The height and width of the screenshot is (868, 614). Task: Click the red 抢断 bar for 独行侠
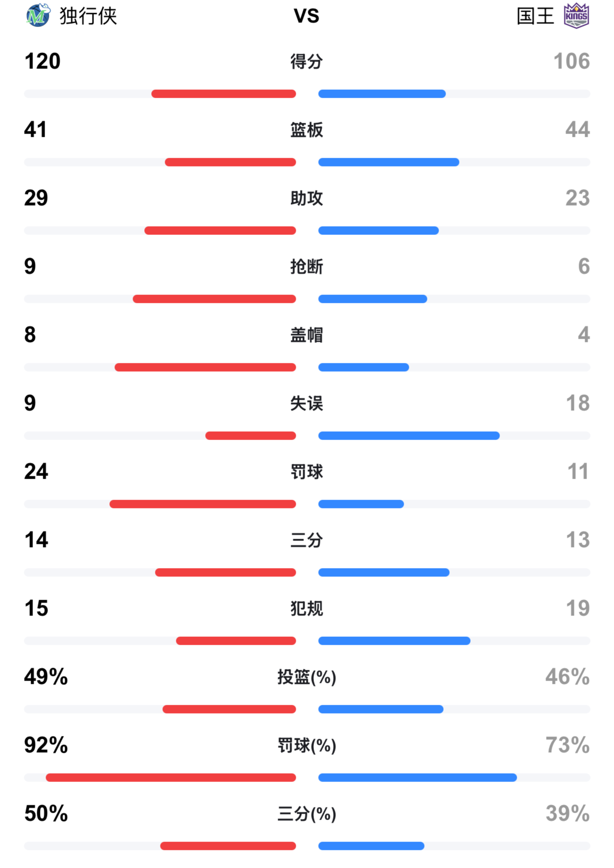click(x=214, y=299)
